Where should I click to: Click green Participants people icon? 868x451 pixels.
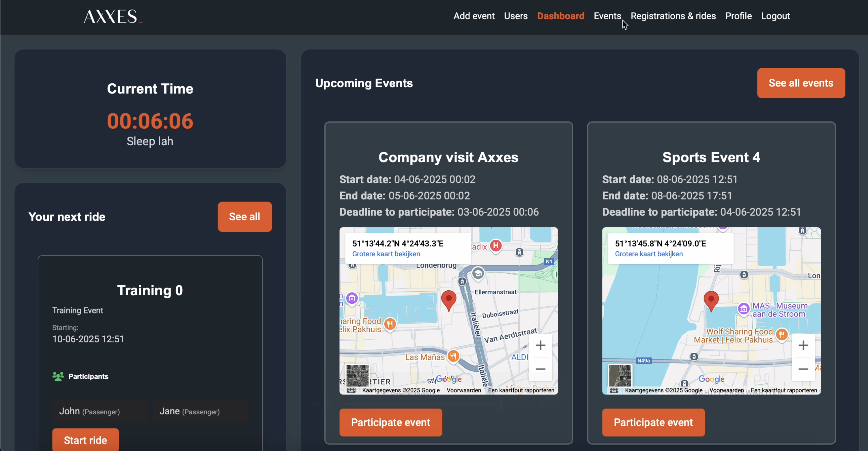pyautogui.click(x=58, y=376)
